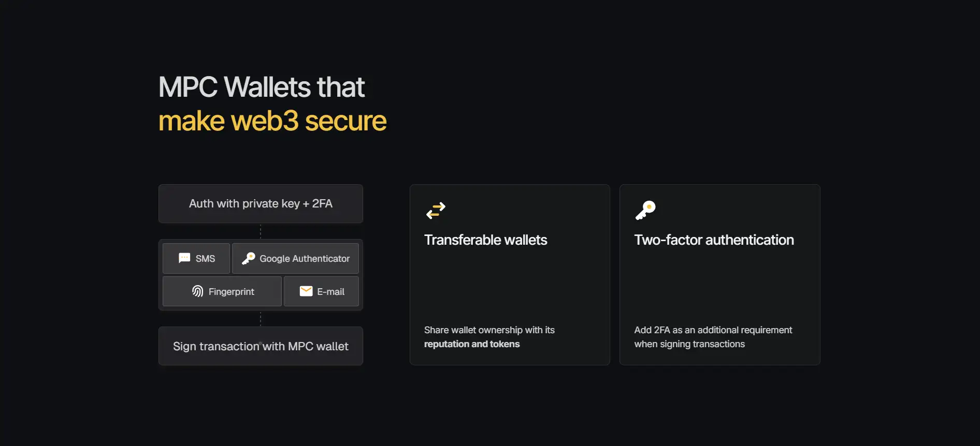Select the SMS option

(x=196, y=258)
